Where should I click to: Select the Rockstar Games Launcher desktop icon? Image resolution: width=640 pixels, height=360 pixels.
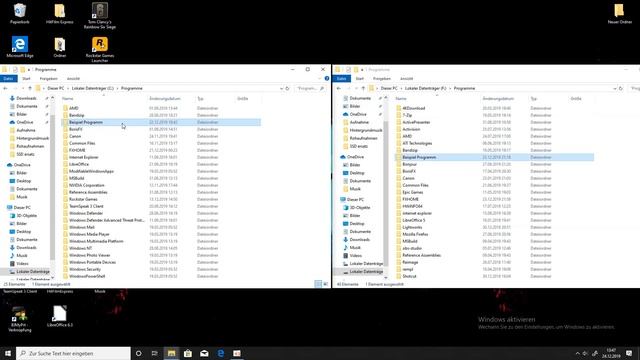click(x=100, y=49)
